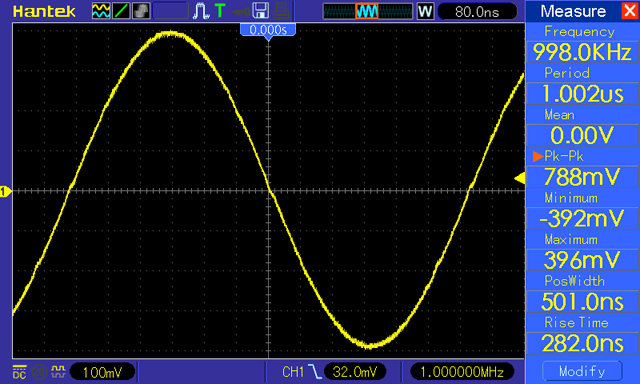This screenshot has width=640, height=384.
Task: Click the key lock icon
Action: [241, 12]
